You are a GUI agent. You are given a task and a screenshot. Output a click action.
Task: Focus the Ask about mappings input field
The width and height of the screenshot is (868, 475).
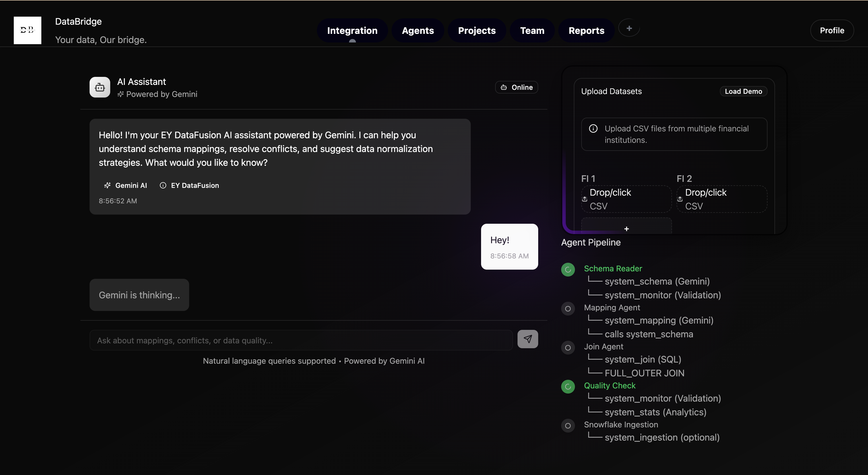[x=301, y=340]
